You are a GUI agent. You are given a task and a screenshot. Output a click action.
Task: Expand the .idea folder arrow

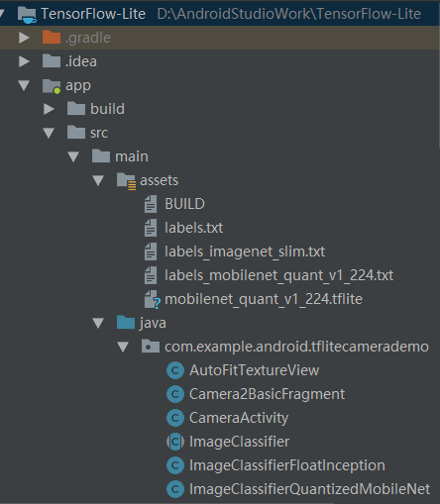[24, 61]
